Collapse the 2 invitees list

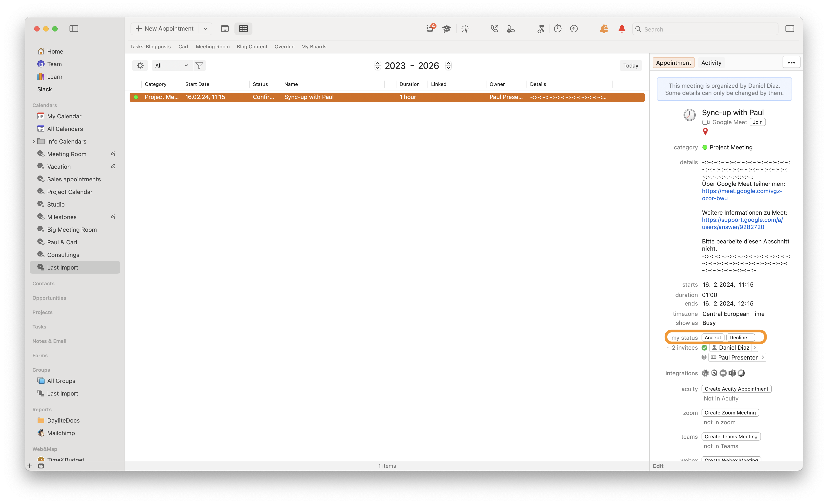click(668, 348)
